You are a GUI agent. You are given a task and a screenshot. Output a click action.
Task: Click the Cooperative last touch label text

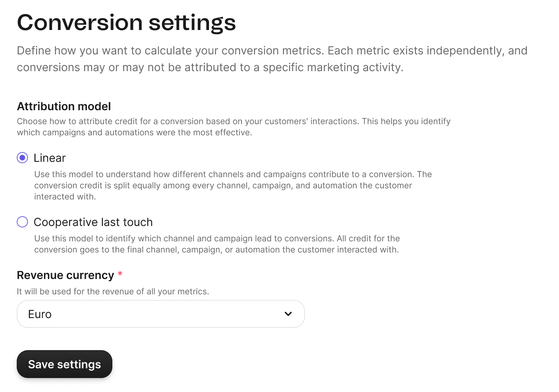pyautogui.click(x=93, y=222)
